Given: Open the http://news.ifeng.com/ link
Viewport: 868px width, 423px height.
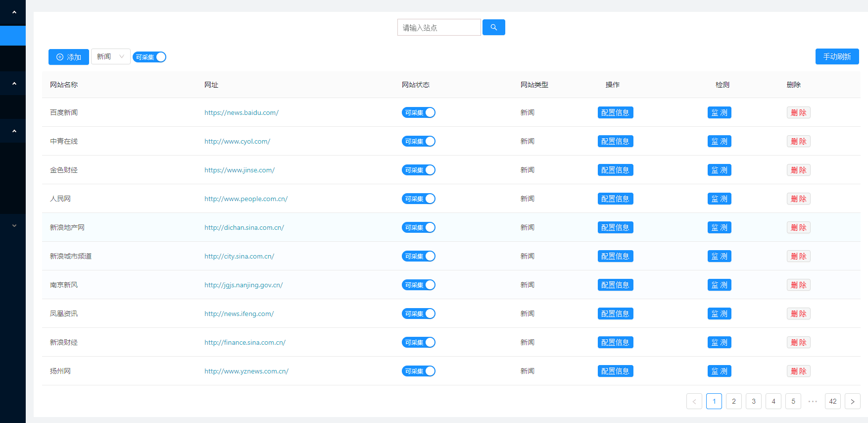Looking at the screenshot, I should coord(239,314).
